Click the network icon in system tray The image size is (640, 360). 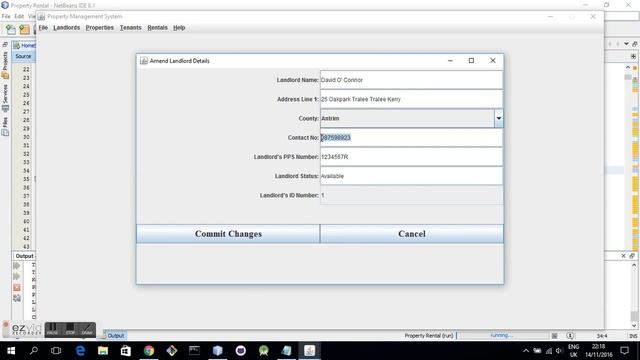(x=549, y=351)
